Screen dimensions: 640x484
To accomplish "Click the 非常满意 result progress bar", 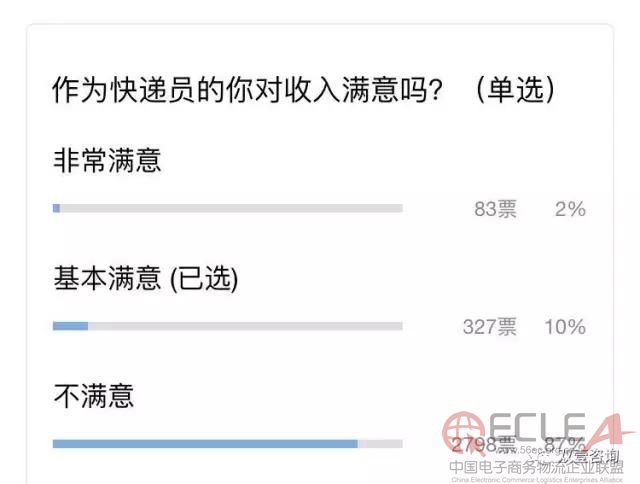I will (227, 208).
